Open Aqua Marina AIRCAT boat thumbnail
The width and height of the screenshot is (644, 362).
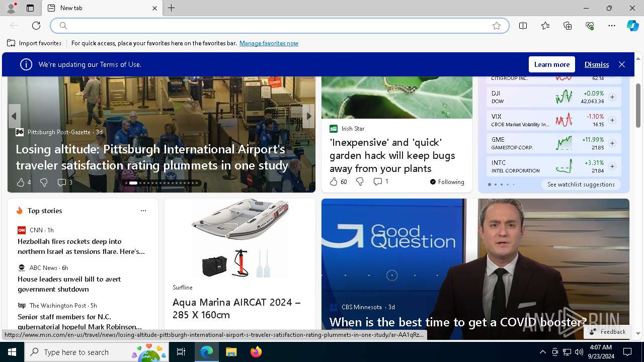tap(240, 238)
